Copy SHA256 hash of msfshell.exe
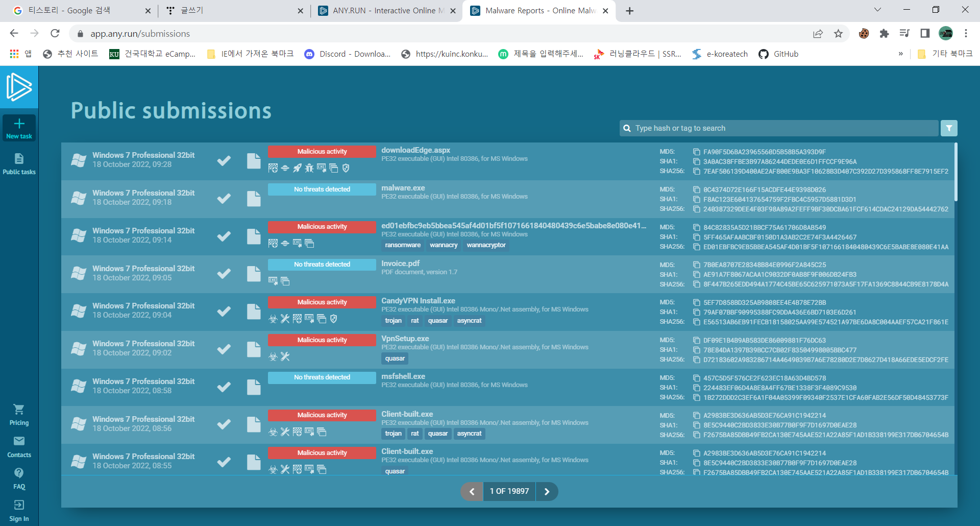Screen dimensions: 980x526 click(x=696, y=397)
